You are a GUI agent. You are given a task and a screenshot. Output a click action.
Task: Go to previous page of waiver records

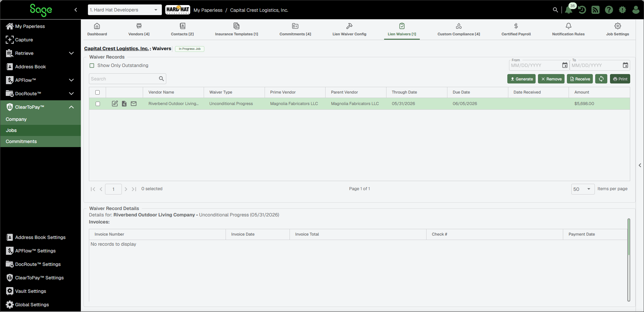pos(101,189)
